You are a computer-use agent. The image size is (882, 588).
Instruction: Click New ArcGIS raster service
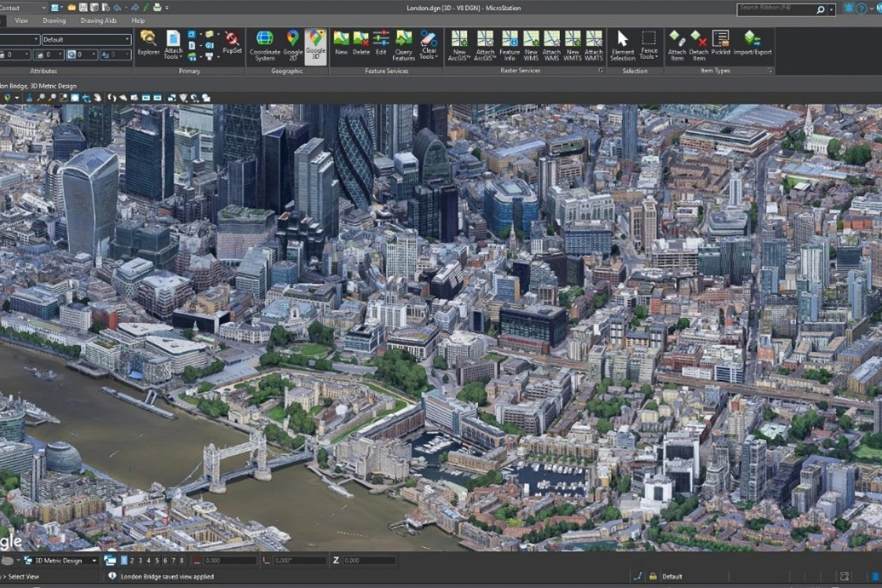tap(459, 45)
